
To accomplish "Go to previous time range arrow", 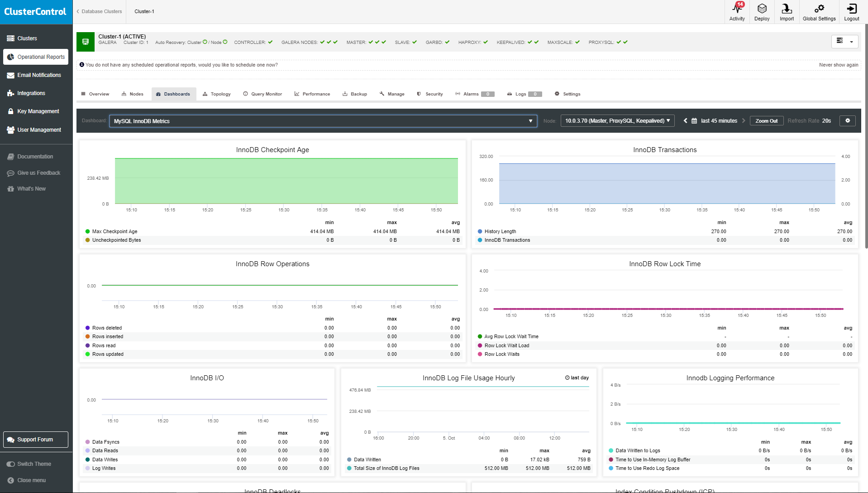I will tap(685, 121).
